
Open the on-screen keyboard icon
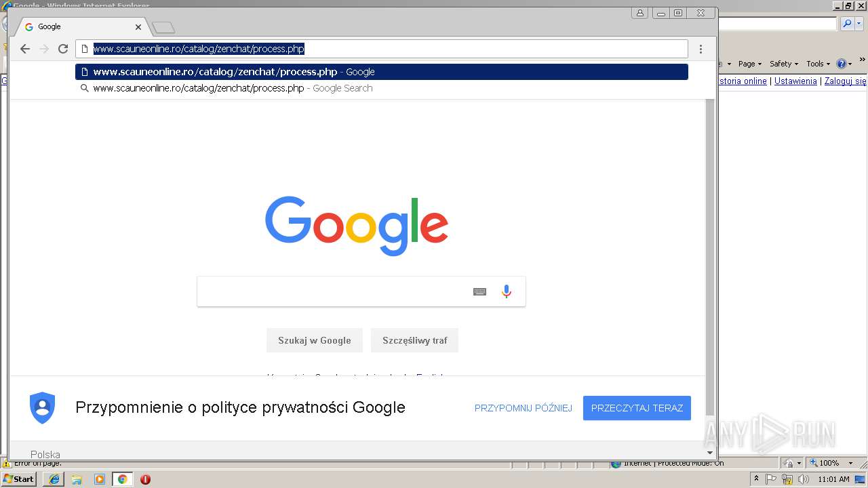pyautogui.click(x=479, y=291)
